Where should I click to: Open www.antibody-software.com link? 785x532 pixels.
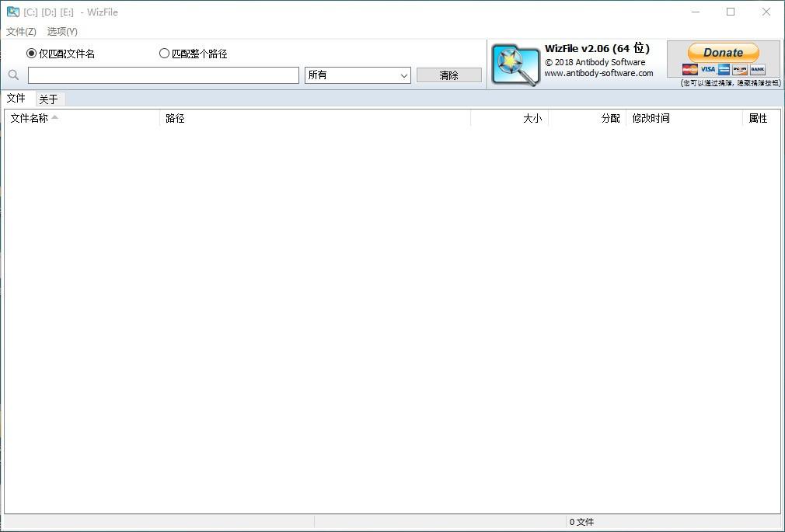pos(598,73)
